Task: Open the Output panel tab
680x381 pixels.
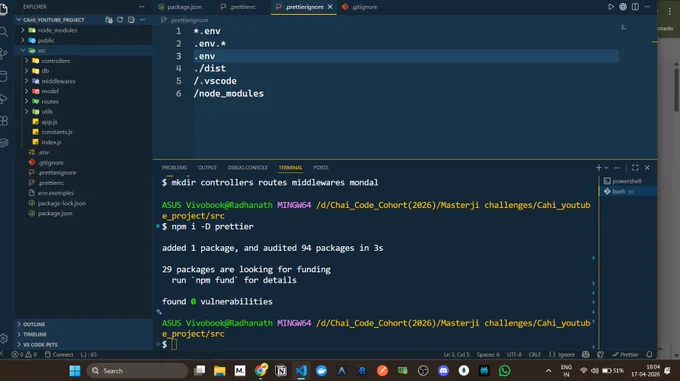Action: [x=207, y=168]
